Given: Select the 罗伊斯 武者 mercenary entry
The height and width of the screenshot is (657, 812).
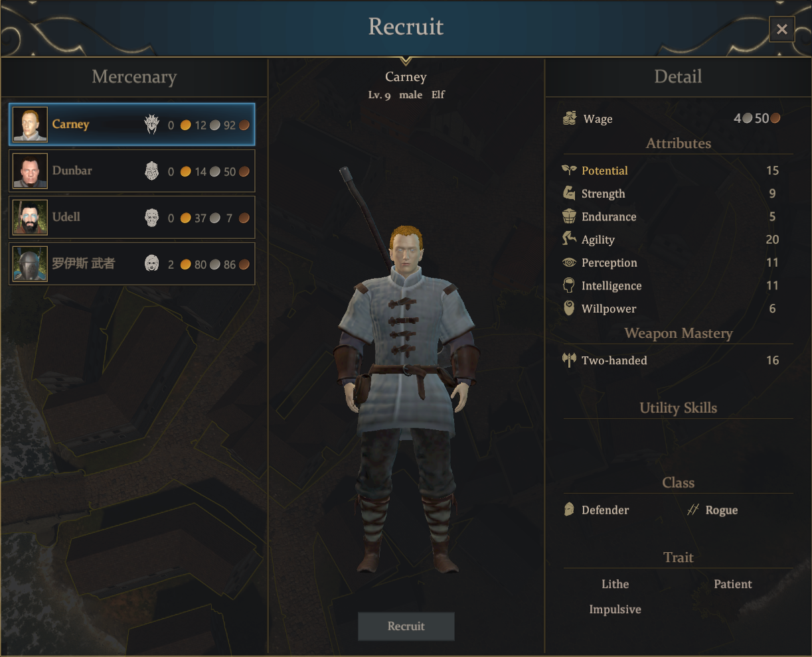Looking at the screenshot, I should click(132, 263).
